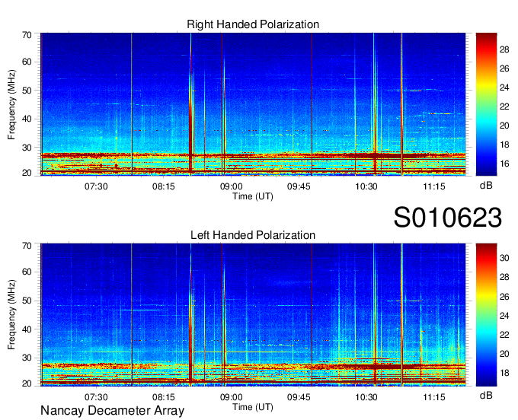Image resolution: width=518 pixels, height=420 pixels.
Task: Click the 09:45 tick under Left Handed plot
Action: coord(299,397)
